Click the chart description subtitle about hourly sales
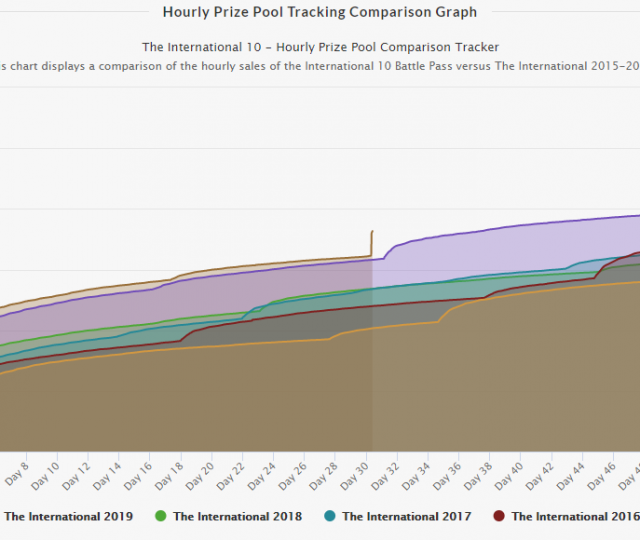The width and height of the screenshot is (640, 540). 320,65
